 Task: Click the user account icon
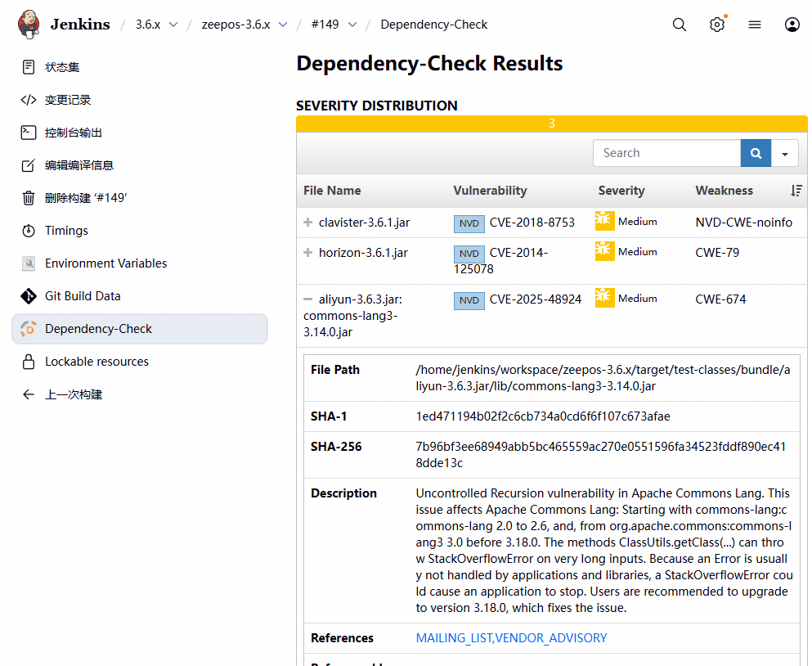(x=792, y=25)
